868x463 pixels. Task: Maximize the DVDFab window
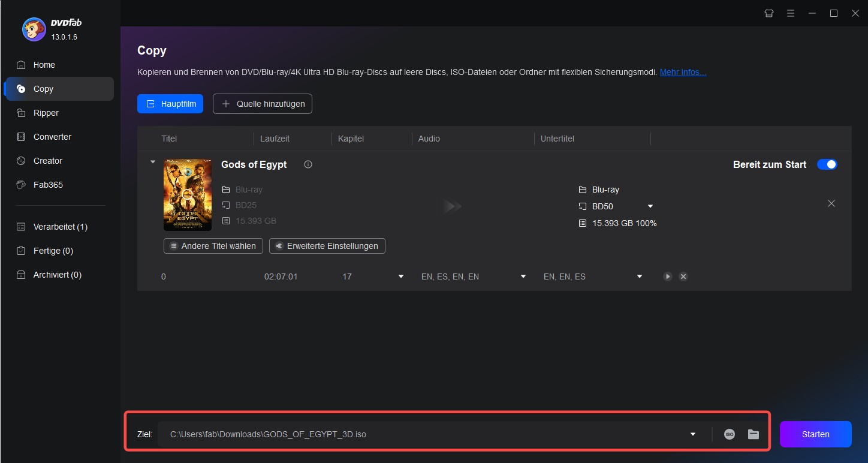coord(834,13)
